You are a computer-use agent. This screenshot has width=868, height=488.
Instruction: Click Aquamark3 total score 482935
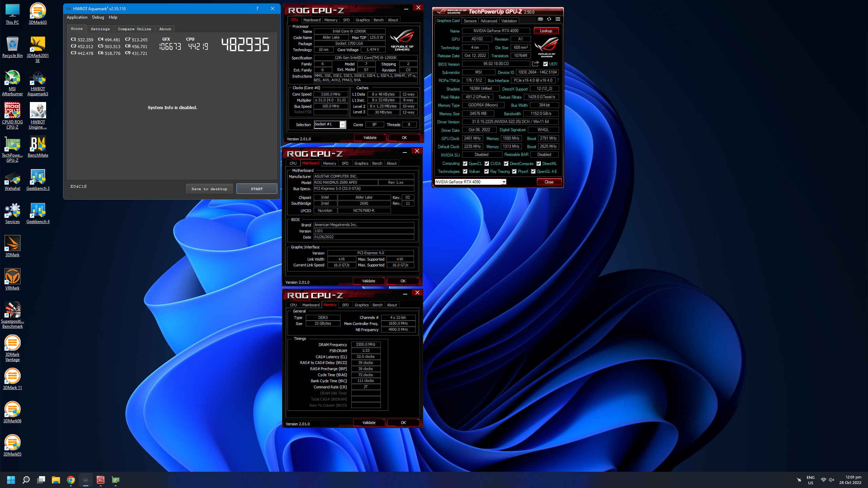pyautogui.click(x=245, y=45)
